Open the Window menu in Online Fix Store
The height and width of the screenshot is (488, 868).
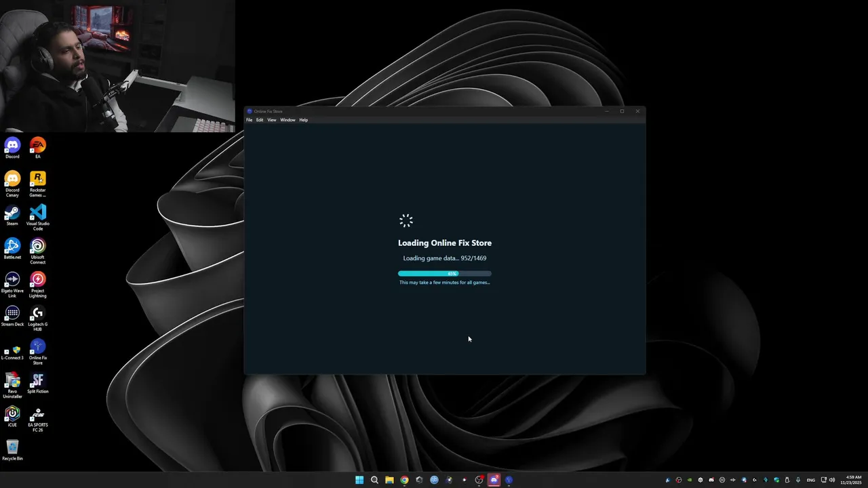288,120
